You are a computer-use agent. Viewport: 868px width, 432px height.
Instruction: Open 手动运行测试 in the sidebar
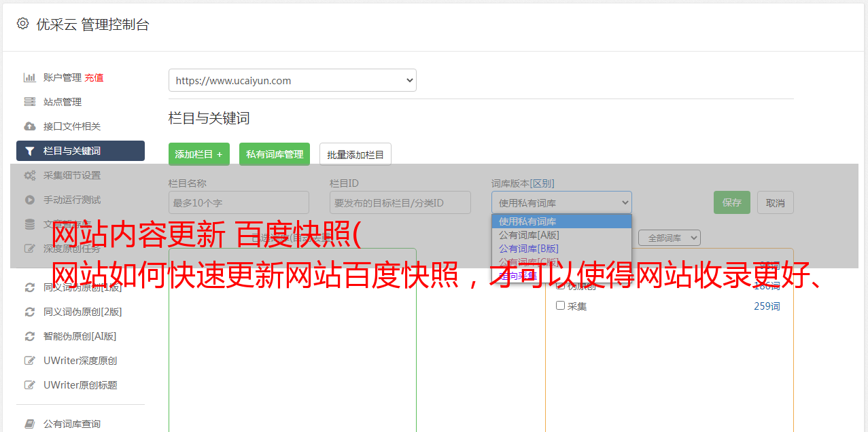pos(72,200)
